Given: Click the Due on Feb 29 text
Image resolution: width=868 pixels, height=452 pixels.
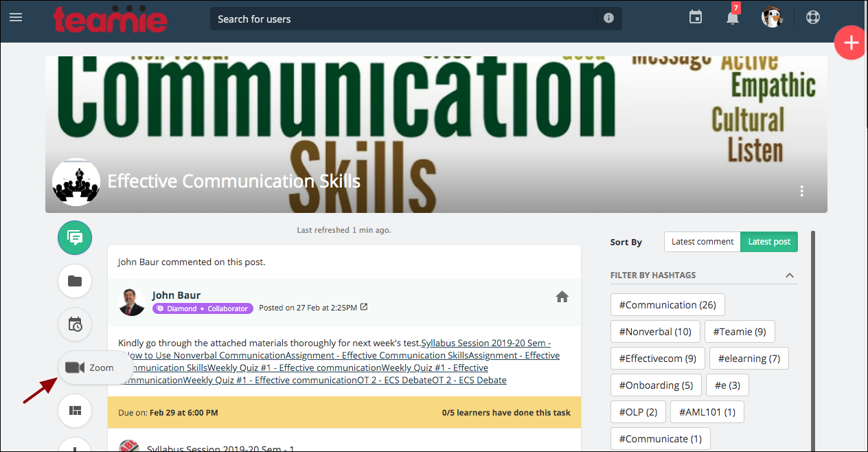Looking at the screenshot, I should tap(168, 413).
